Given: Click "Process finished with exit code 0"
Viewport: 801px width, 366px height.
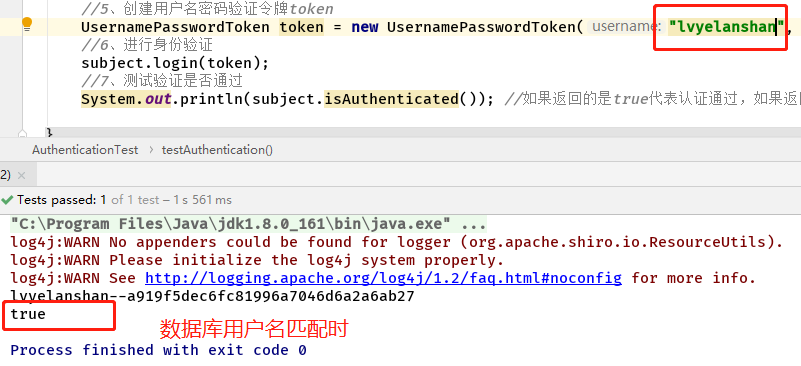Looking at the screenshot, I should tap(158, 350).
